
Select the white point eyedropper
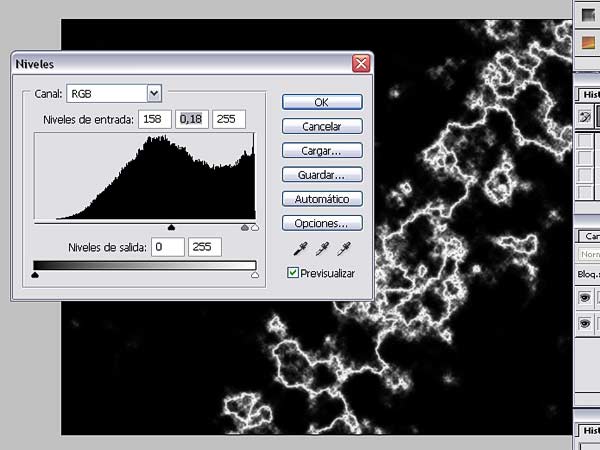click(344, 249)
